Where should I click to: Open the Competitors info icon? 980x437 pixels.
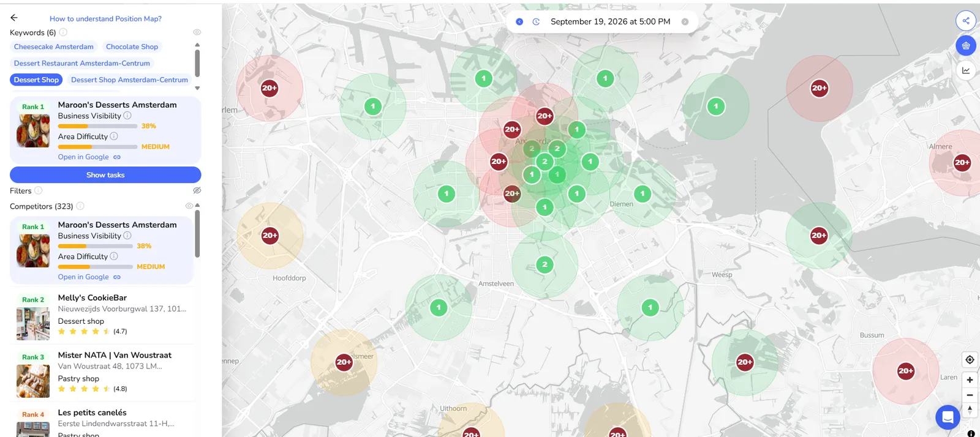point(80,206)
